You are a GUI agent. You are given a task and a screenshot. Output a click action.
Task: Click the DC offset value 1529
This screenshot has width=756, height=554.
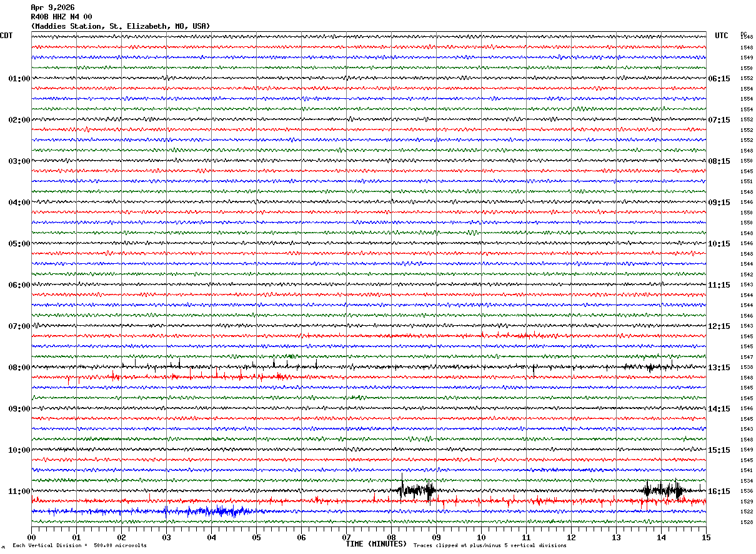(746, 501)
